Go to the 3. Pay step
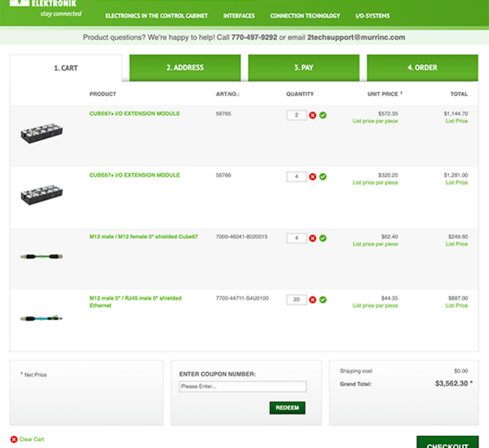489x448 pixels. point(304,68)
